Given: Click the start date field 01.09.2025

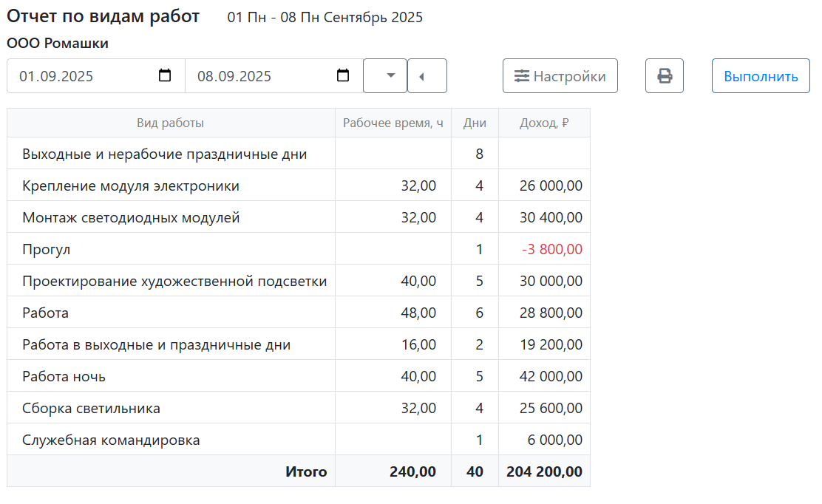Looking at the screenshot, I should (81, 76).
